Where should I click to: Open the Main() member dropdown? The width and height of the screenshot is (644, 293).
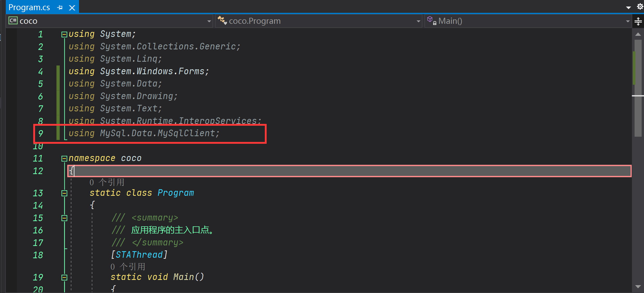(628, 21)
